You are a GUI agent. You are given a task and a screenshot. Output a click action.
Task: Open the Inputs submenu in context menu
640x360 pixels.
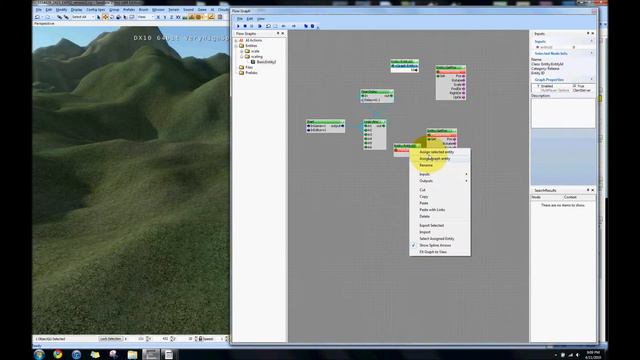point(440,174)
